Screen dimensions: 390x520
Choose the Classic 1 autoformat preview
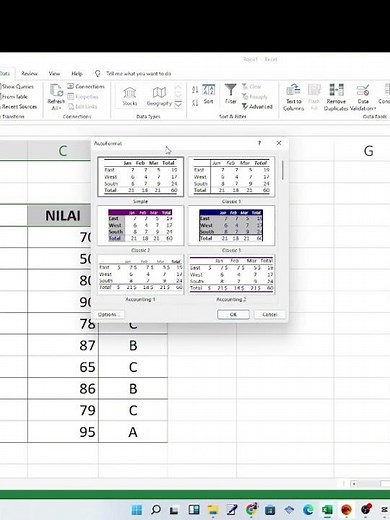(x=231, y=177)
